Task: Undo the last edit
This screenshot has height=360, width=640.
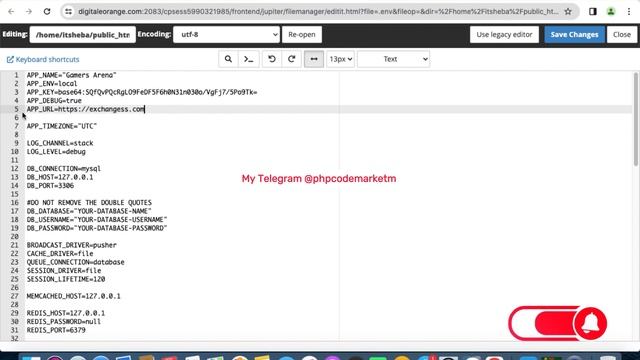Action: (271, 59)
